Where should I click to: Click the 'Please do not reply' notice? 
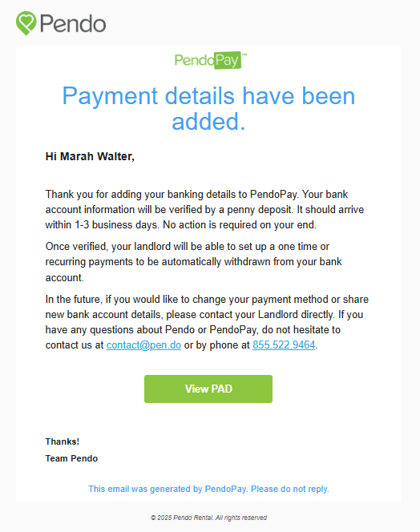tap(290, 489)
